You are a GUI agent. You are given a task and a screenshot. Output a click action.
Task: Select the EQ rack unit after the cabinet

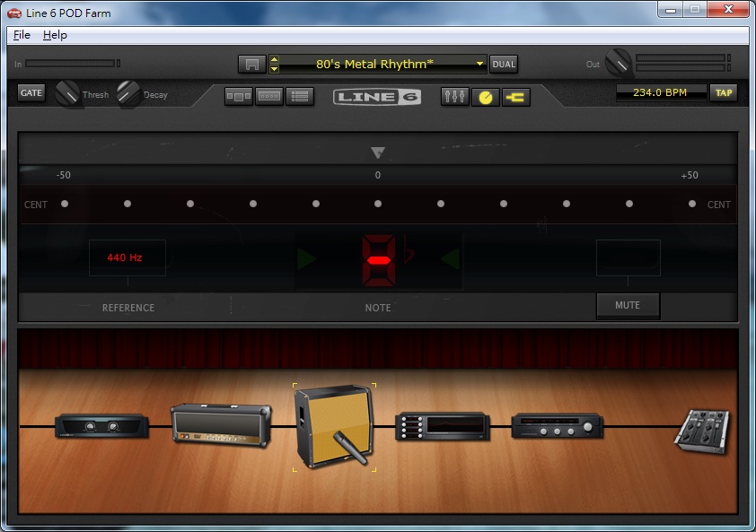[443, 426]
